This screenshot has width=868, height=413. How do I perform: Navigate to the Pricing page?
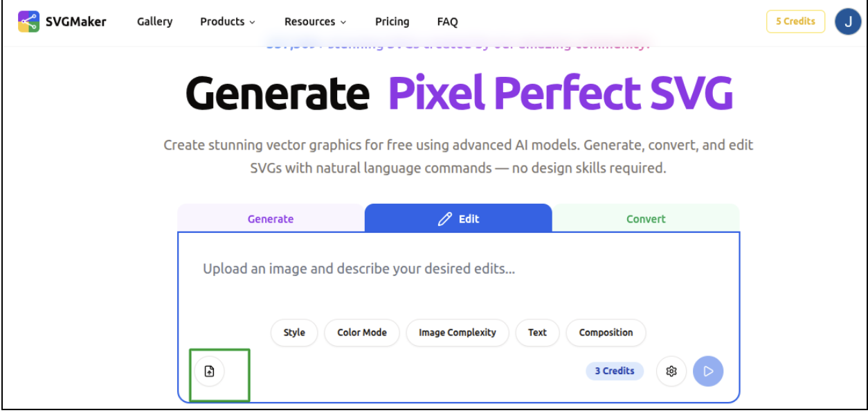[x=392, y=21]
